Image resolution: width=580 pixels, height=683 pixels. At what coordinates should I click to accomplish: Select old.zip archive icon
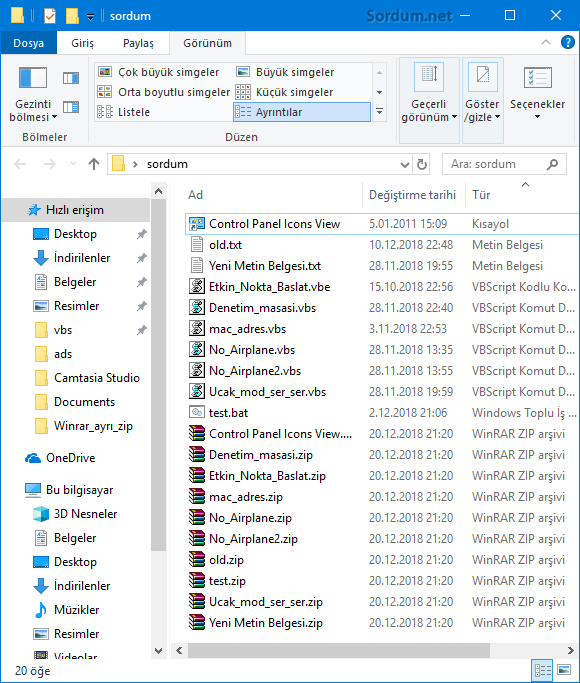coord(197,559)
